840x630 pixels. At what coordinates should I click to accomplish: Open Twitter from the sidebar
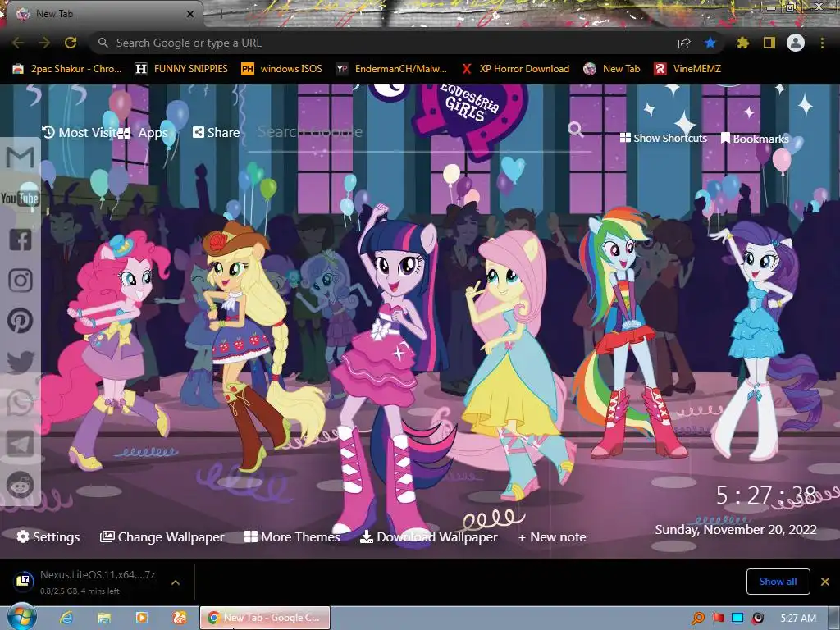pyautogui.click(x=21, y=362)
